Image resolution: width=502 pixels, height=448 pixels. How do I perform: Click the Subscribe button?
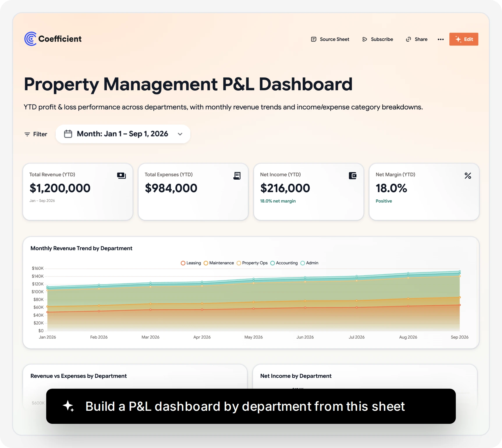point(377,39)
